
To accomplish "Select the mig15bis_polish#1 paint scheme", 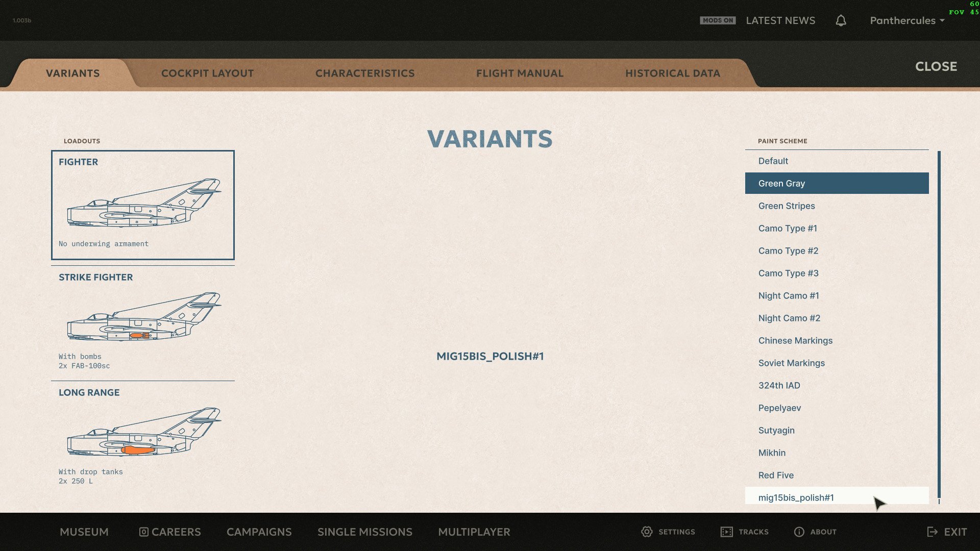I will pos(837,496).
